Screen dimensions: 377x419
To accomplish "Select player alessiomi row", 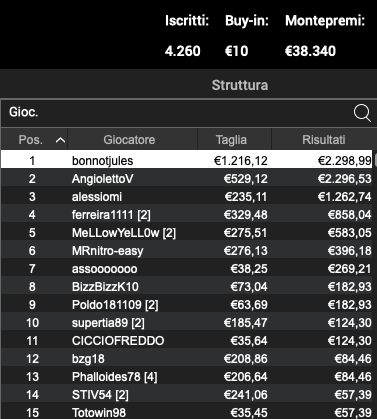I will coord(186,197).
